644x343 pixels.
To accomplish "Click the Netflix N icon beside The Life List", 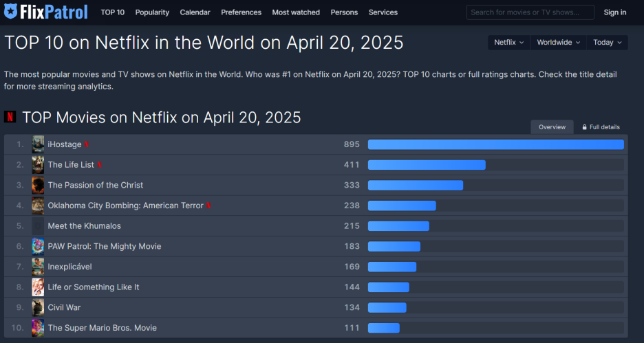I will (x=99, y=164).
